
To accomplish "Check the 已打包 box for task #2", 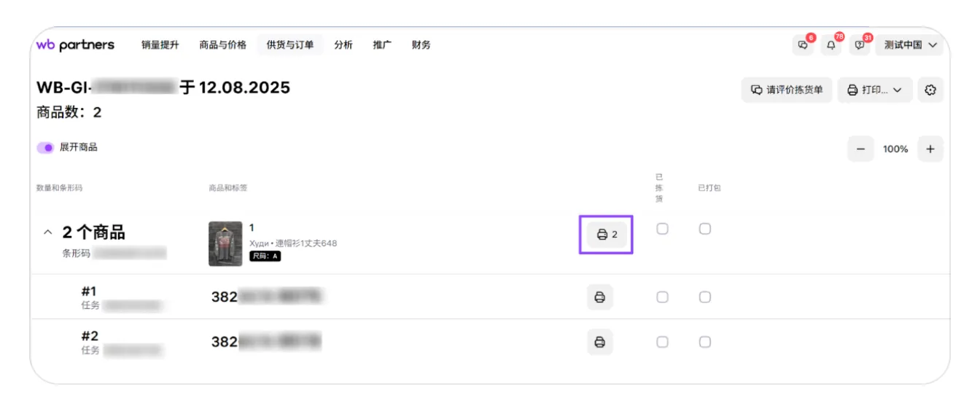I will (x=705, y=342).
